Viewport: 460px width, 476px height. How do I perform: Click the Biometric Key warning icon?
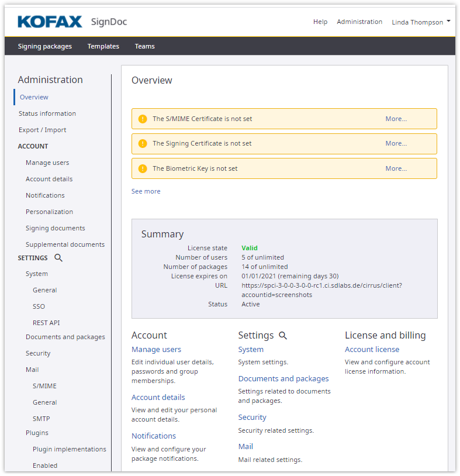tap(143, 168)
